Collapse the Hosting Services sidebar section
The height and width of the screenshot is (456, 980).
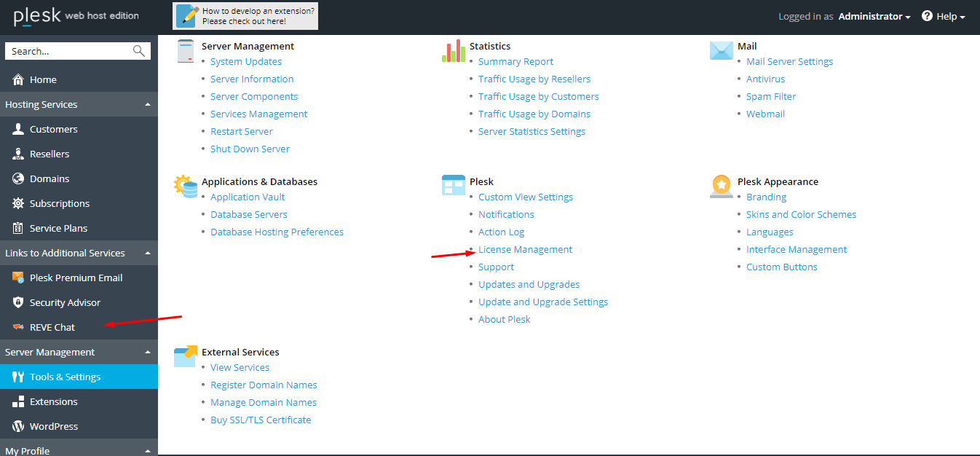(148, 105)
